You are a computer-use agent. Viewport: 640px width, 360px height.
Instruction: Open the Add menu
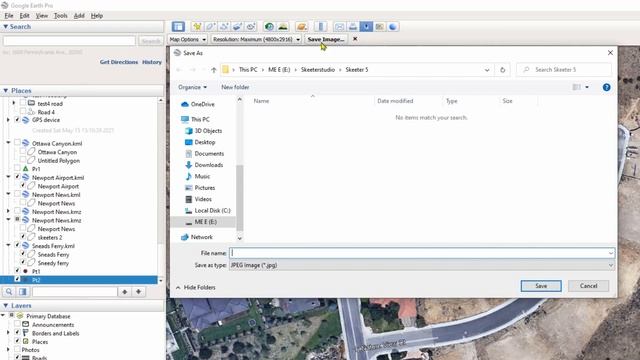pos(79,16)
